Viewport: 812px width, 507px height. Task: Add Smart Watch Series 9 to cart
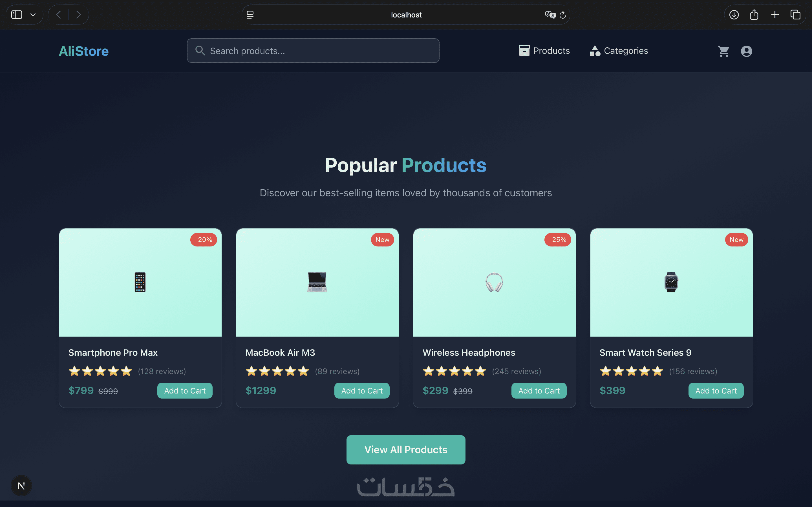tap(716, 391)
